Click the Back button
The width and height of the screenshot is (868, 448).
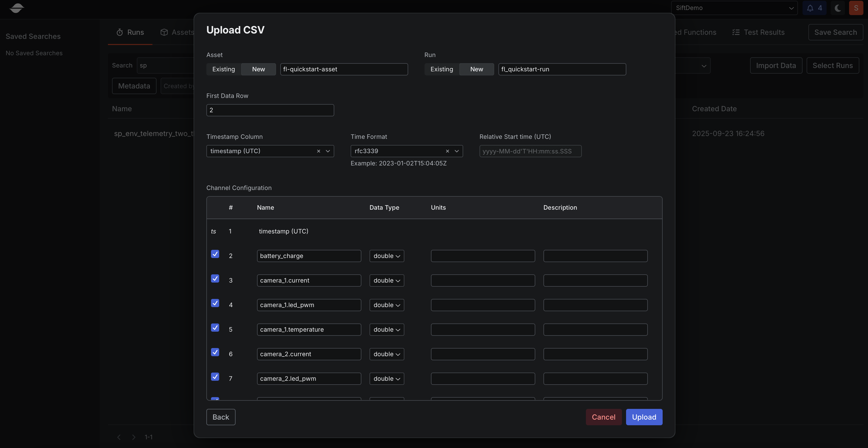click(x=221, y=417)
